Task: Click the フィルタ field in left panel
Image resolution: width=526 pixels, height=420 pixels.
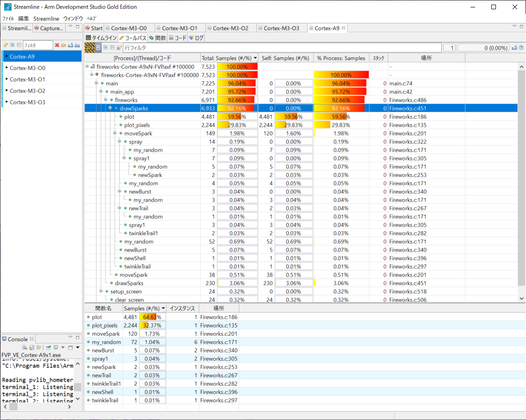Action: pos(38,45)
